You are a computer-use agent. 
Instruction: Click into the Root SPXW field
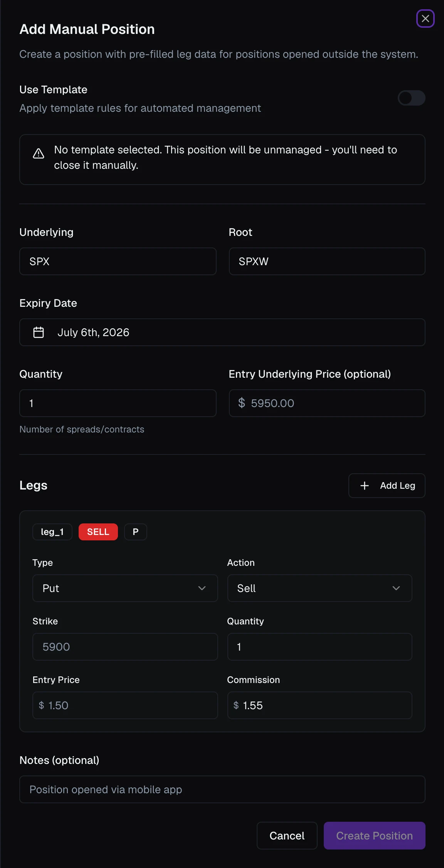coord(327,261)
